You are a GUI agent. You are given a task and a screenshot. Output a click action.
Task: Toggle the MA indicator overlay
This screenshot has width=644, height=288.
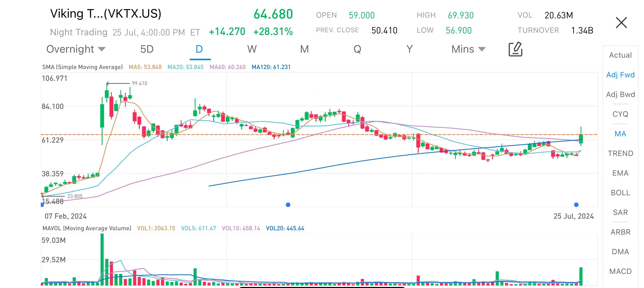click(620, 134)
